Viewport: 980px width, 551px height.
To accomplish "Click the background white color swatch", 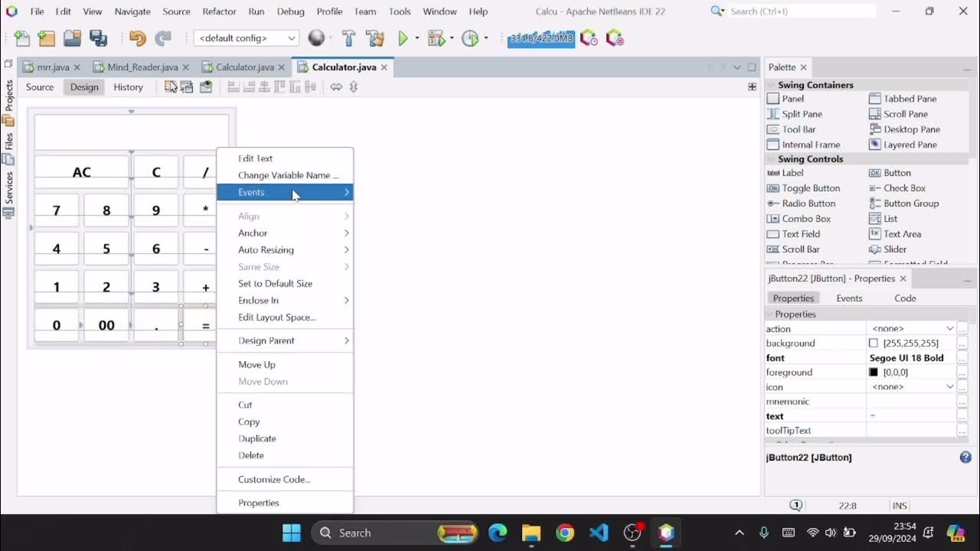I will [x=874, y=344].
